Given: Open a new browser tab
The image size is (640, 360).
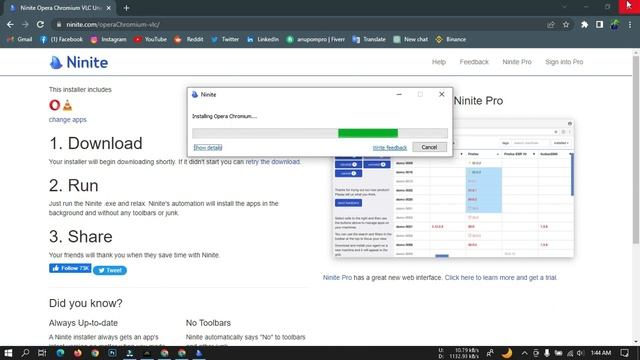Looking at the screenshot, I should 126,8.
